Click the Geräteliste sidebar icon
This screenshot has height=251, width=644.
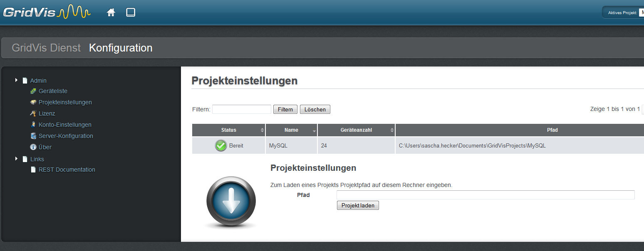(33, 91)
